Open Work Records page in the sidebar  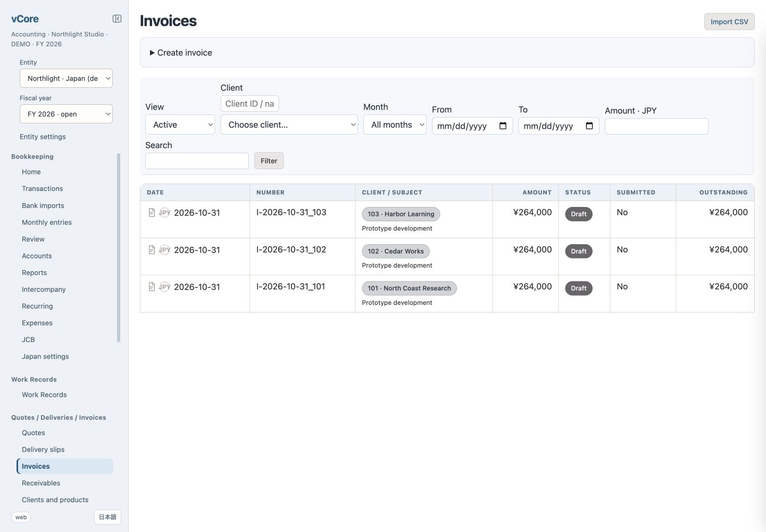pyautogui.click(x=44, y=395)
